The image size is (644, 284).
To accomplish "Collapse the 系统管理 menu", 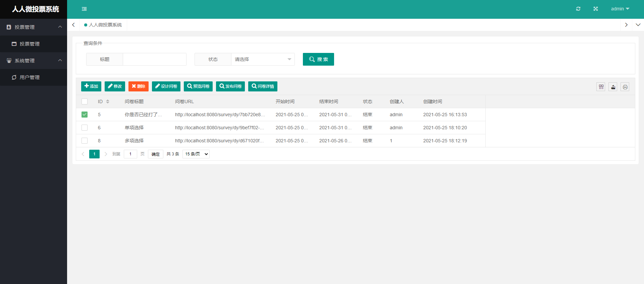I will point(34,61).
